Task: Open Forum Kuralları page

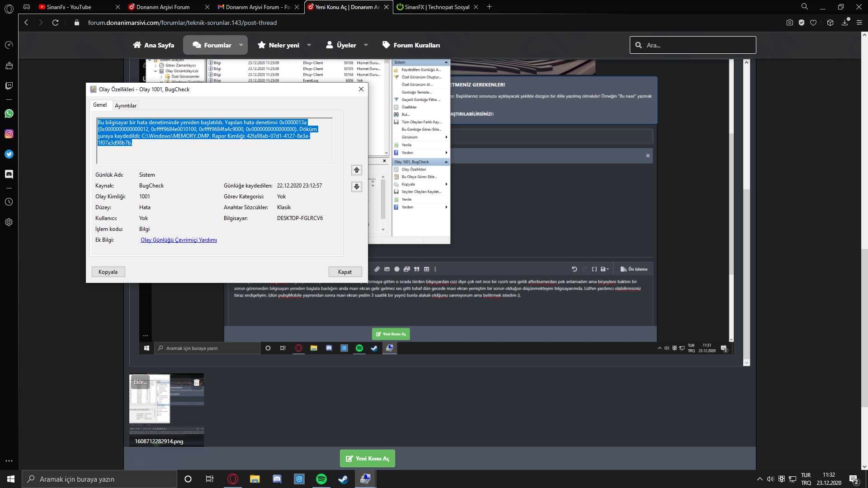Action: (411, 45)
